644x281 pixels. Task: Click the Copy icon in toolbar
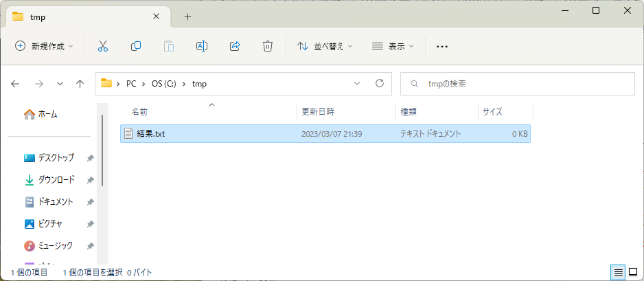[136, 46]
